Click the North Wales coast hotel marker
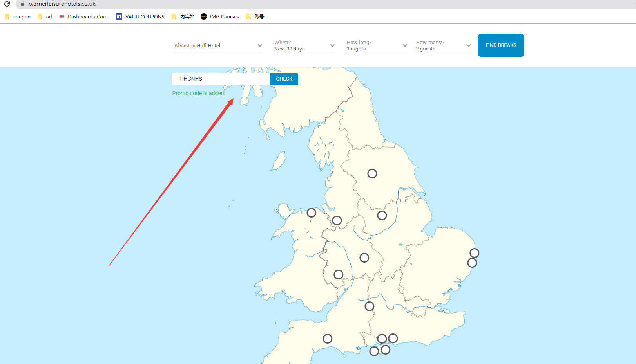Image resolution: width=636 pixels, height=364 pixels. coord(311,213)
